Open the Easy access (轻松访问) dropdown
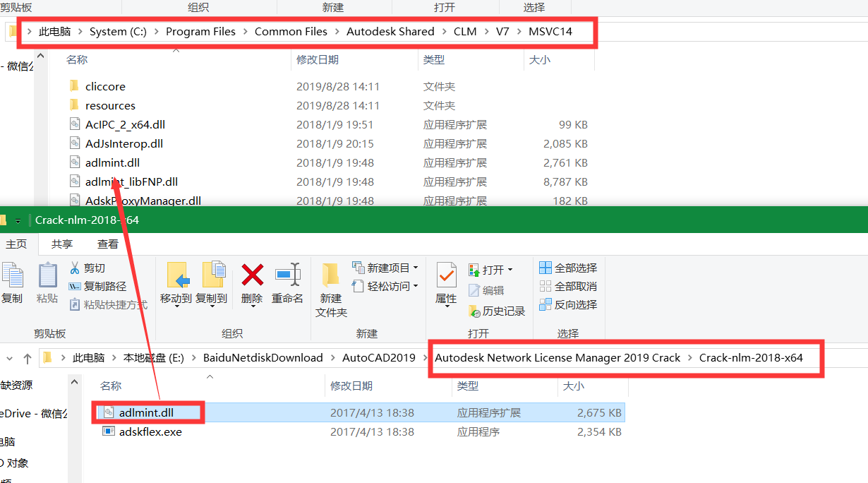The width and height of the screenshot is (868, 483). click(385, 286)
